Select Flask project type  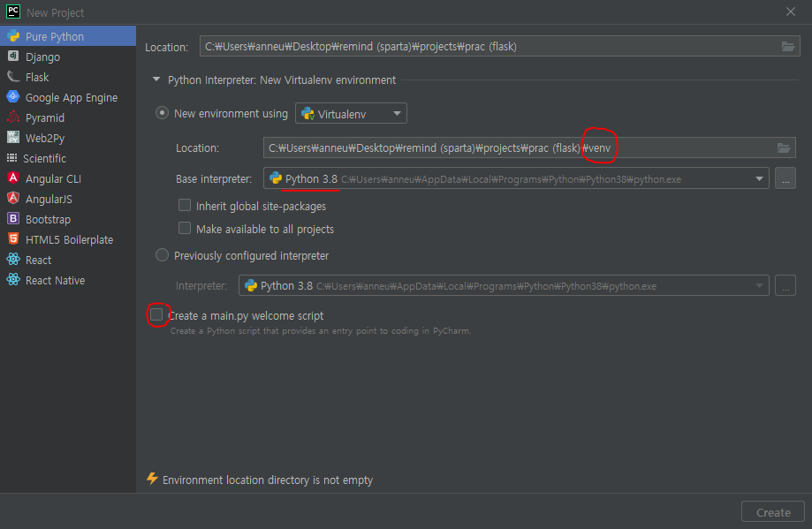coord(68,77)
